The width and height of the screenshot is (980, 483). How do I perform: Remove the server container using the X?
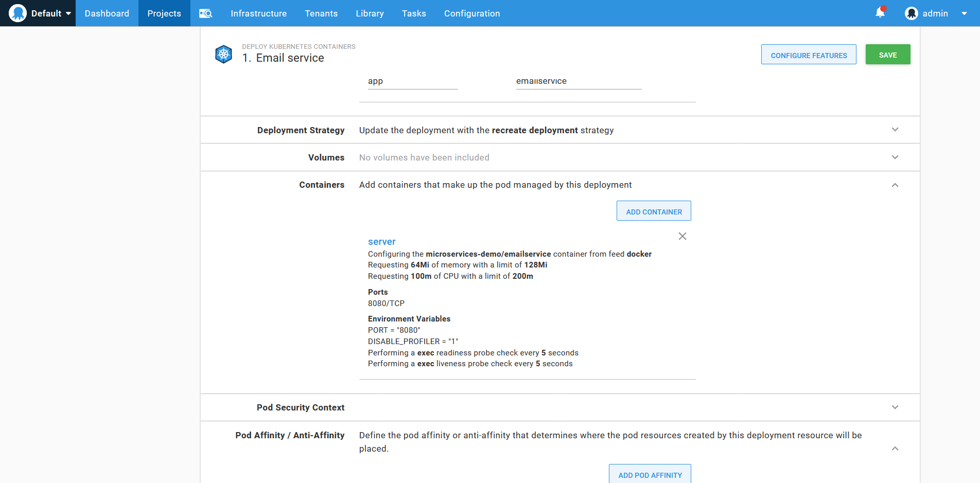pos(682,236)
